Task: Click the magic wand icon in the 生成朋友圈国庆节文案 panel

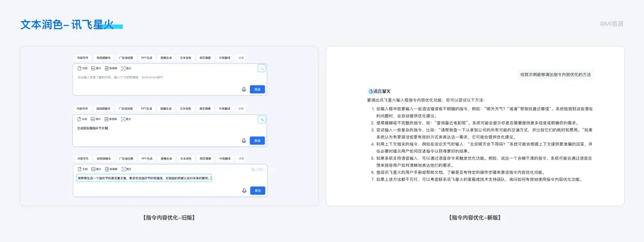Action: click(x=261, y=120)
